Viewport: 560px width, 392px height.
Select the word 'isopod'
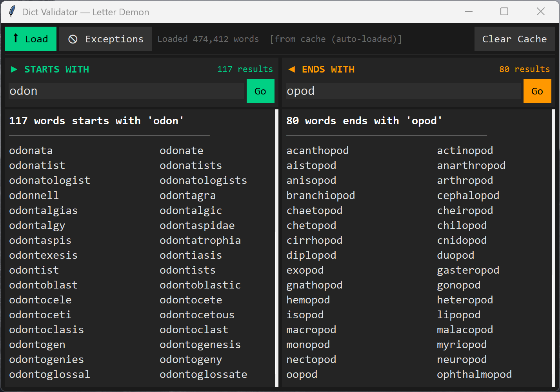(305, 314)
